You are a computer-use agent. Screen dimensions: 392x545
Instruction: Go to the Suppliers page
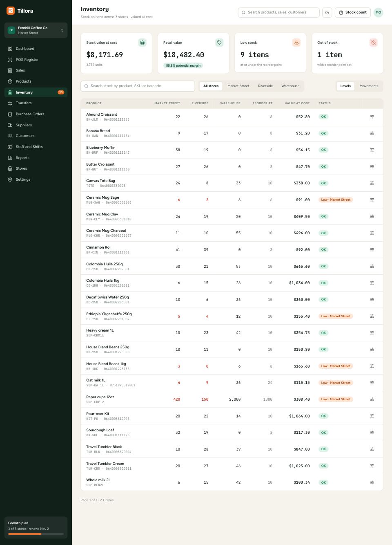click(36, 125)
